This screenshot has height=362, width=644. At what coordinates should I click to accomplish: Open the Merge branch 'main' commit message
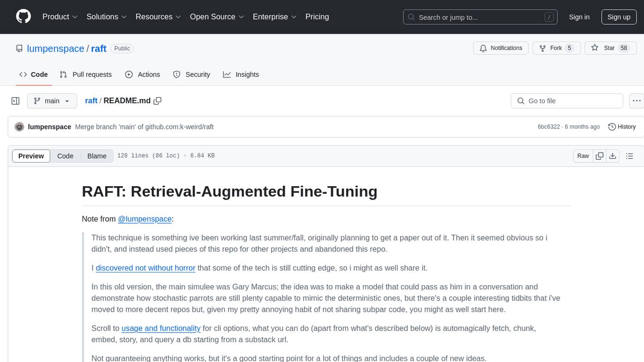click(144, 127)
